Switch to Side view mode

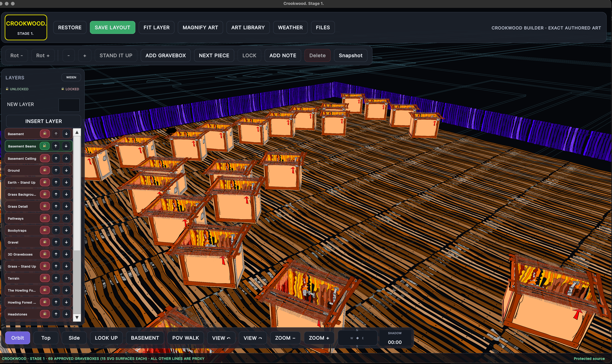[74, 338]
